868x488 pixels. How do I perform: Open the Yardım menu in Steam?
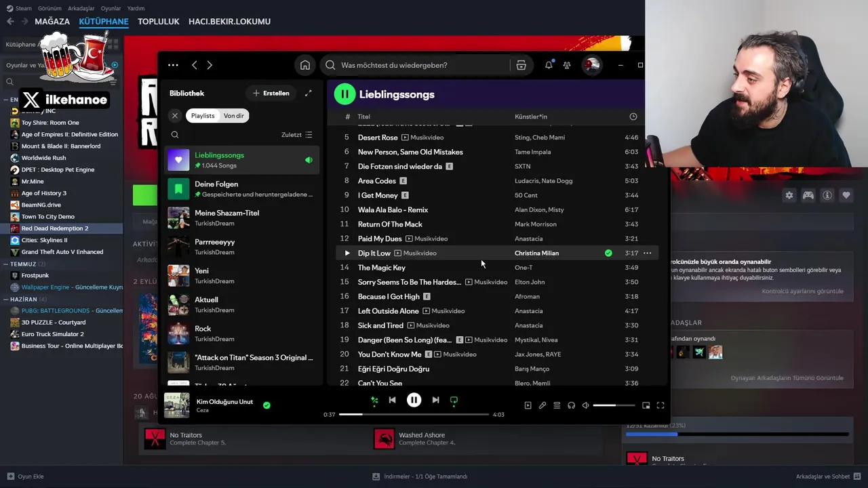click(136, 8)
